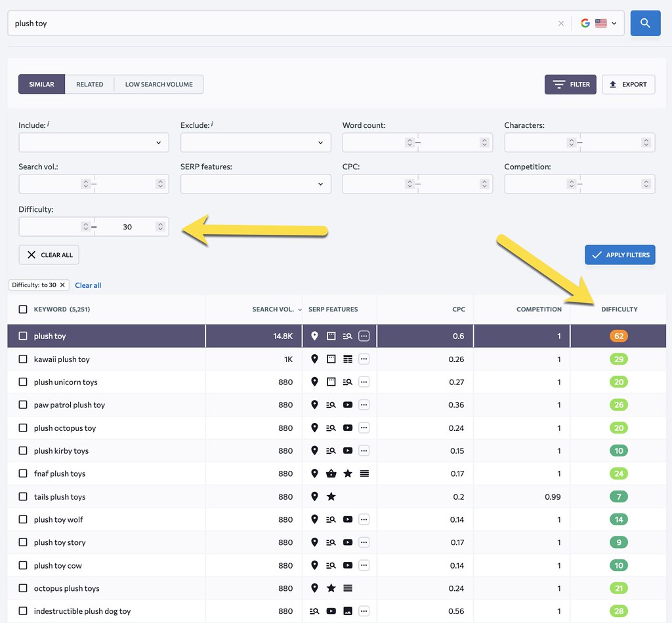Clear the search field with the X icon
This screenshot has height=623, width=672.
561,24
